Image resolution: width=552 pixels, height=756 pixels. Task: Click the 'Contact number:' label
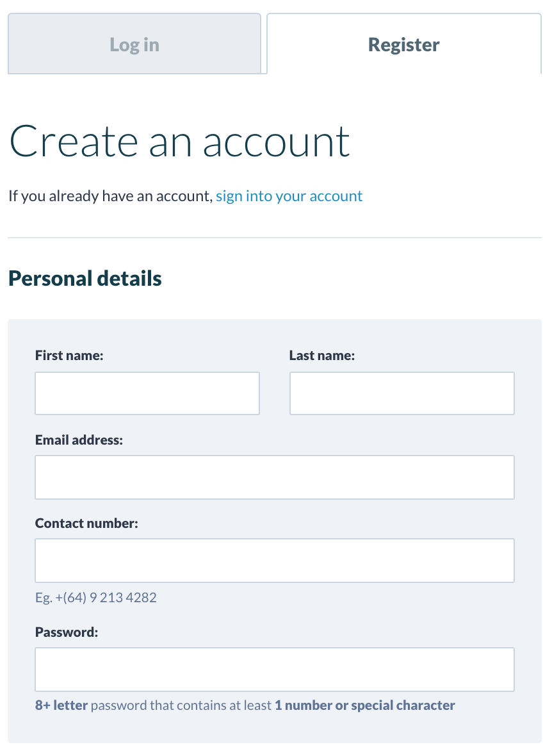(86, 523)
